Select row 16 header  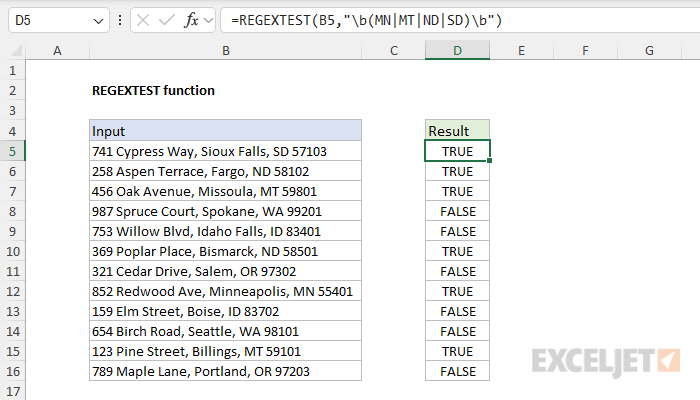click(x=12, y=371)
